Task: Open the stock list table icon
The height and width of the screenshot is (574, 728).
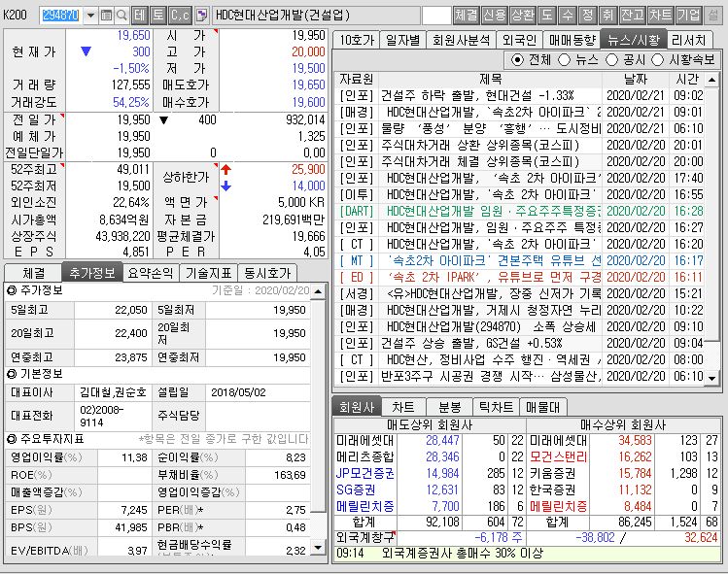Action: [x=106, y=16]
